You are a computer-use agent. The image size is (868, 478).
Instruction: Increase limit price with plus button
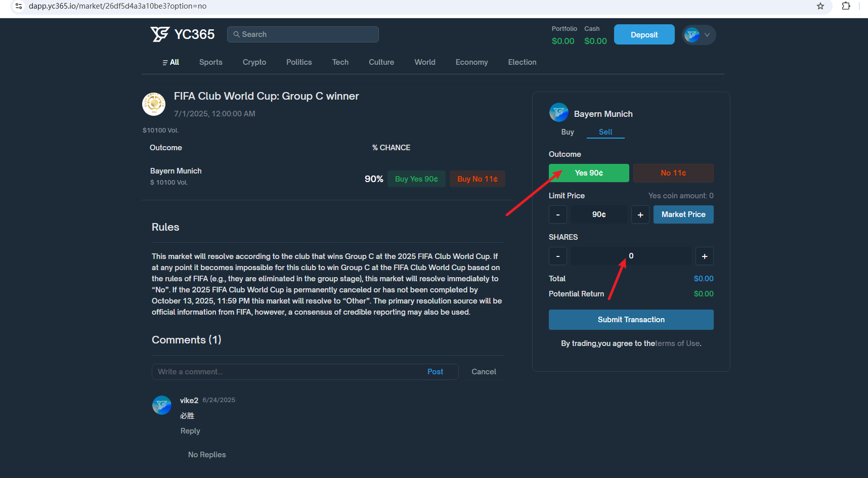click(x=640, y=214)
